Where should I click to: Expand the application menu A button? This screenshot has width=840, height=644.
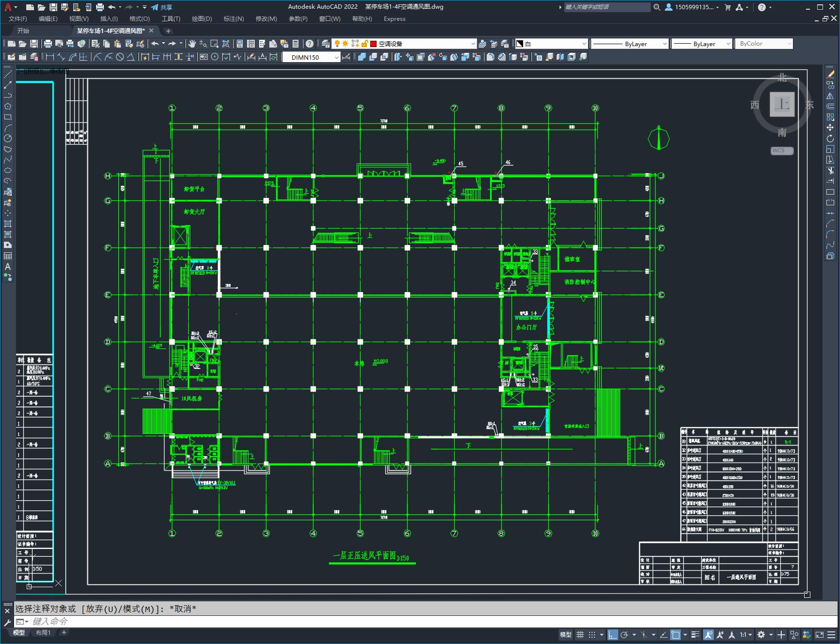[10, 7]
